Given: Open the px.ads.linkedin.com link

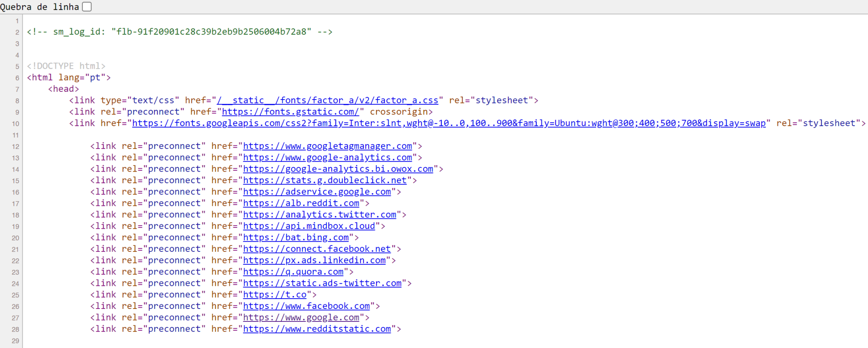Looking at the screenshot, I should pos(315,260).
